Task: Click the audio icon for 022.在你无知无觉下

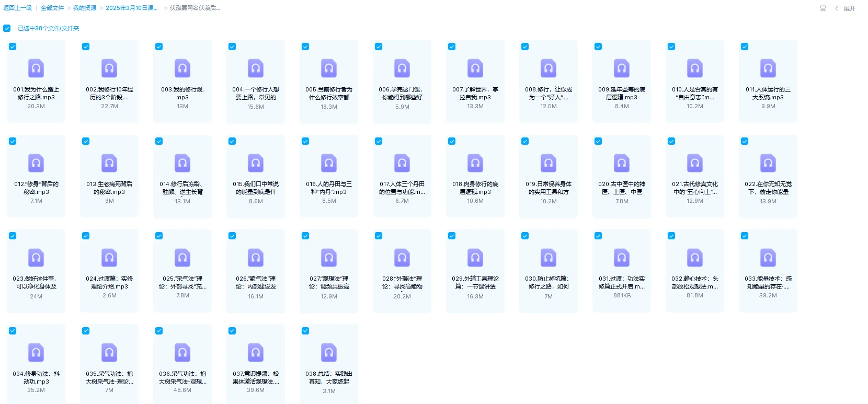Action: pos(768,163)
